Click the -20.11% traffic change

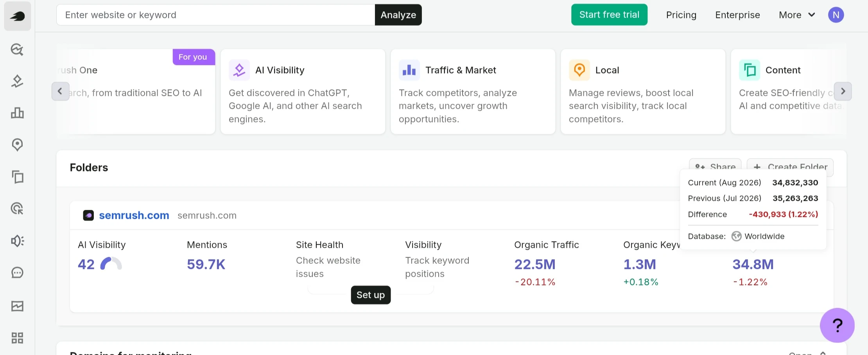535,282
